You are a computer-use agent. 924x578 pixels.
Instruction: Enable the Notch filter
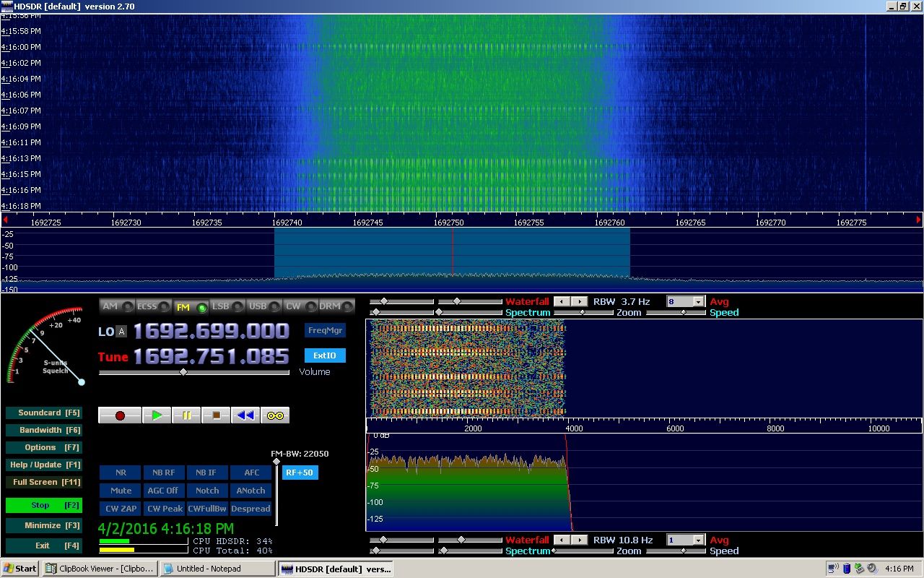(x=207, y=491)
